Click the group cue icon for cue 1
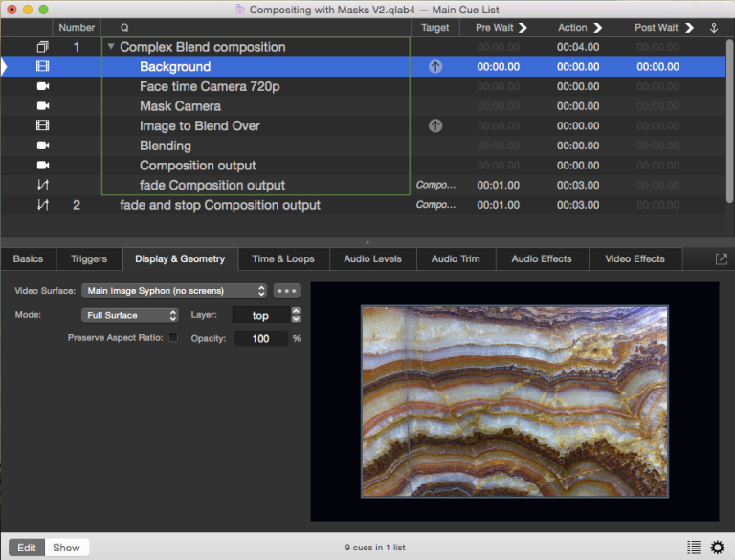 click(42, 47)
